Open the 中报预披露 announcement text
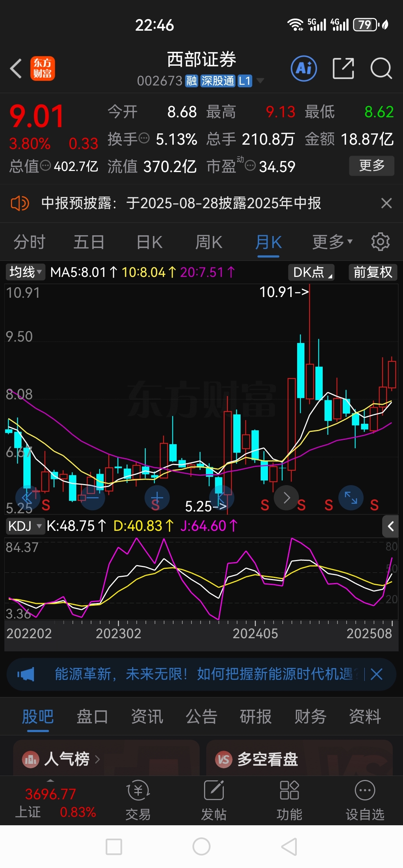 181,203
